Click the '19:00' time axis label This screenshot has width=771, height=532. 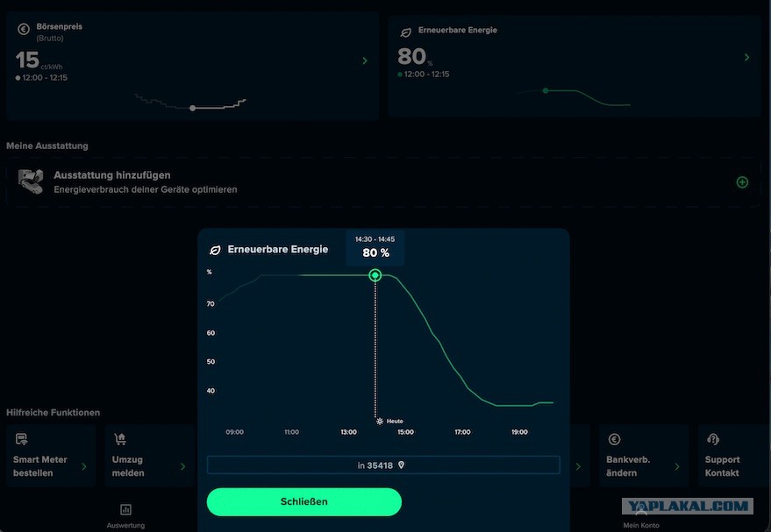pos(520,432)
